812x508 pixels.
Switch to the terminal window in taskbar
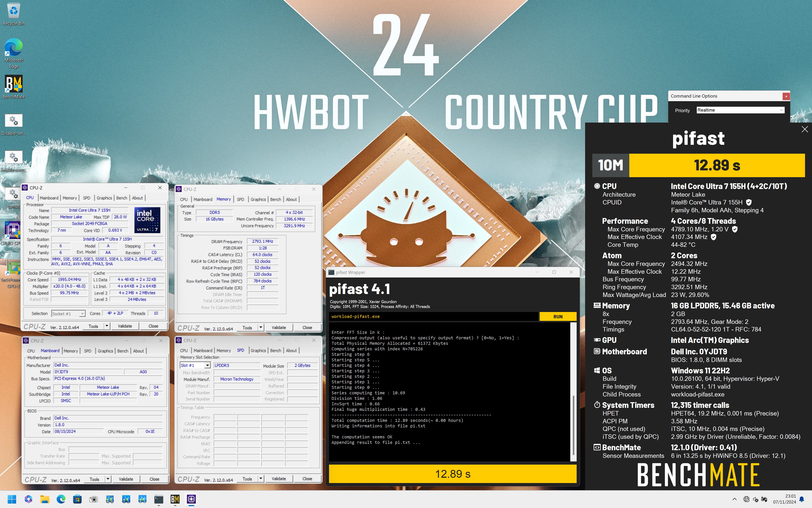(x=159, y=499)
